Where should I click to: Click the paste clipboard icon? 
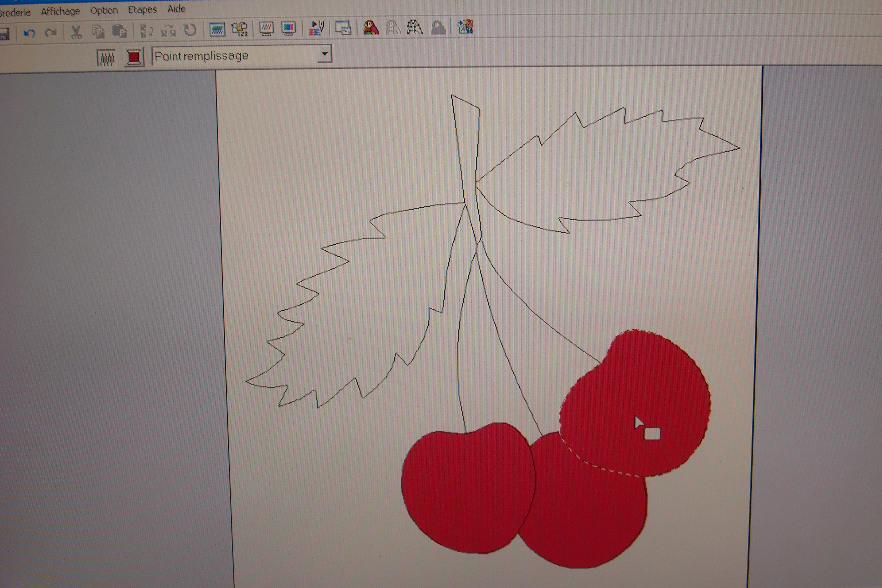(x=120, y=32)
